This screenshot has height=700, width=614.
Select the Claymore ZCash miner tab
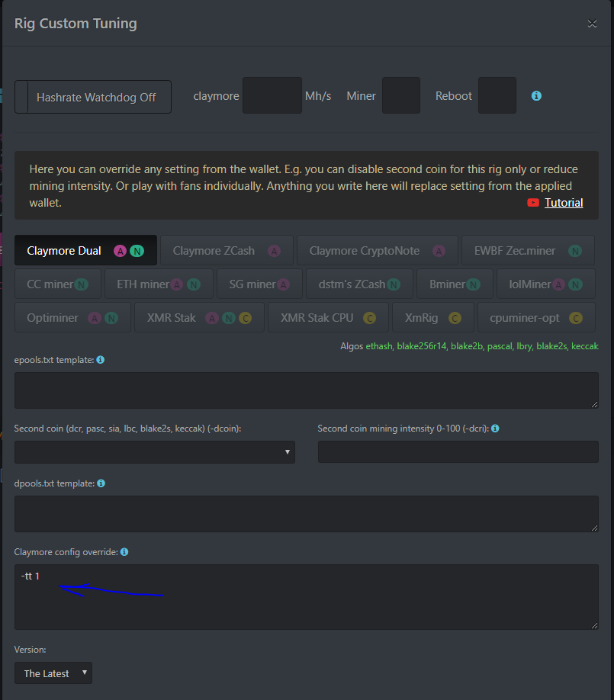tap(227, 250)
